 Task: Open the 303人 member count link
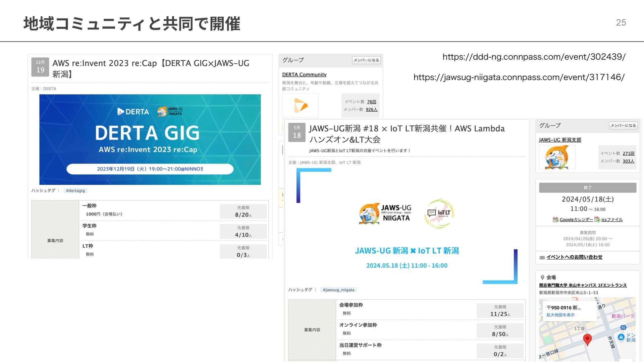point(629,161)
